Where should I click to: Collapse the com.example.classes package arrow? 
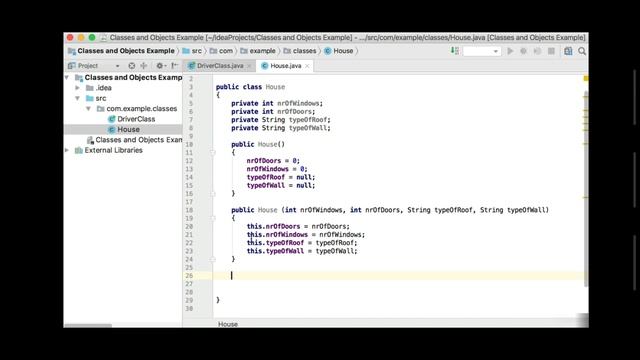coord(88,109)
